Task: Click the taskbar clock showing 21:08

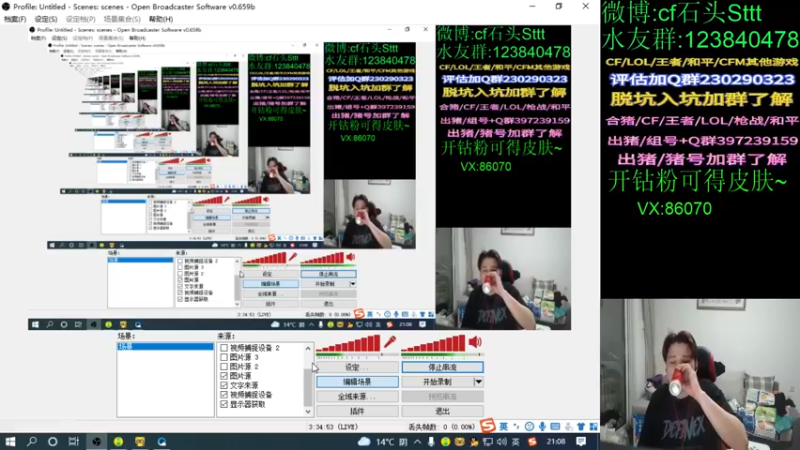Action: (556, 441)
